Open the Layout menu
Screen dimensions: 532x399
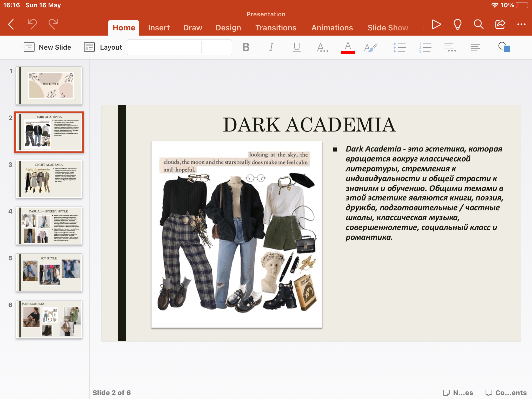tap(103, 47)
